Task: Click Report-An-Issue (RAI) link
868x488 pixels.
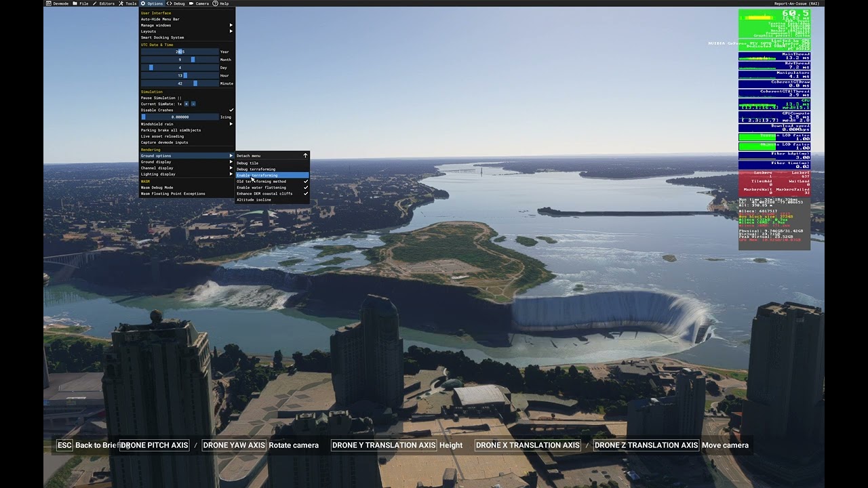Action: [x=797, y=3]
